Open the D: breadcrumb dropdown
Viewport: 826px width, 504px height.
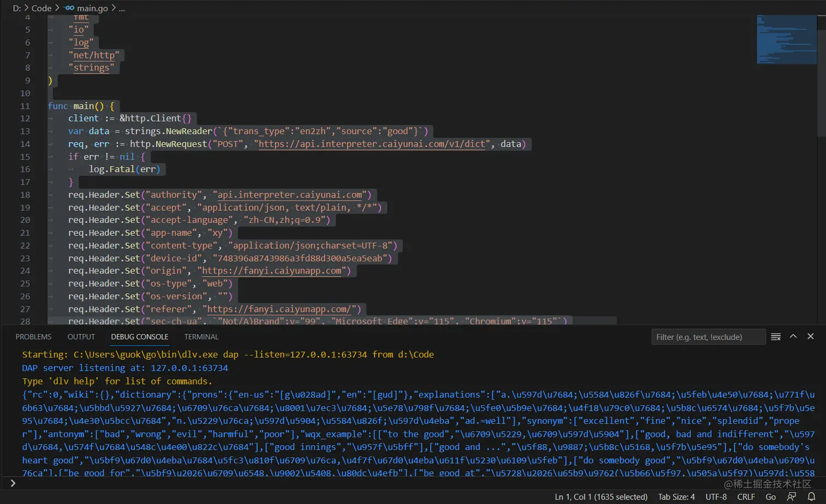pos(17,8)
